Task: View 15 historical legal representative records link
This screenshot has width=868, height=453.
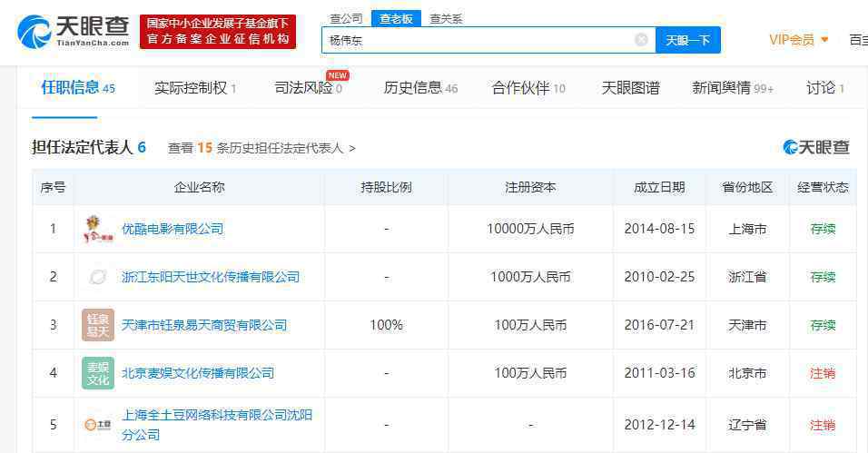Action: point(261,148)
